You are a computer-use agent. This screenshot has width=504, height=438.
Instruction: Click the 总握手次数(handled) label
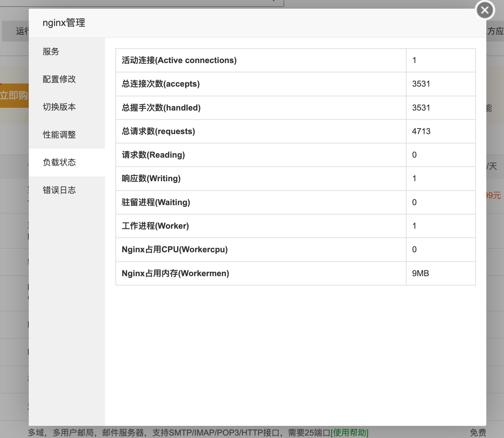pyautogui.click(x=161, y=108)
